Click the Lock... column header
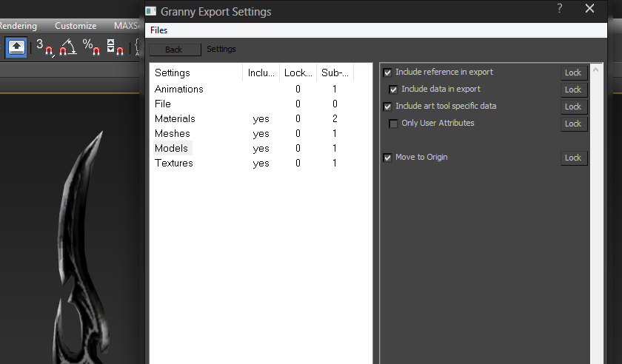This screenshot has width=622, height=364. 298,73
